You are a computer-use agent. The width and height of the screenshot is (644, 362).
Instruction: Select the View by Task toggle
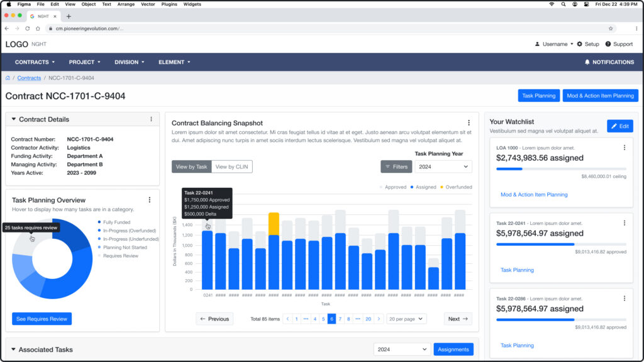191,167
